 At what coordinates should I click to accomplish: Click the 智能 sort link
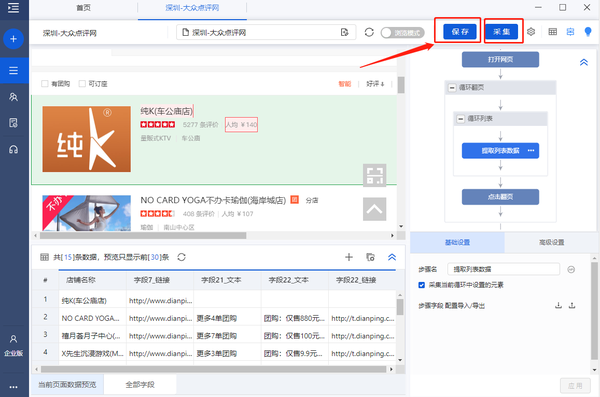[344, 83]
